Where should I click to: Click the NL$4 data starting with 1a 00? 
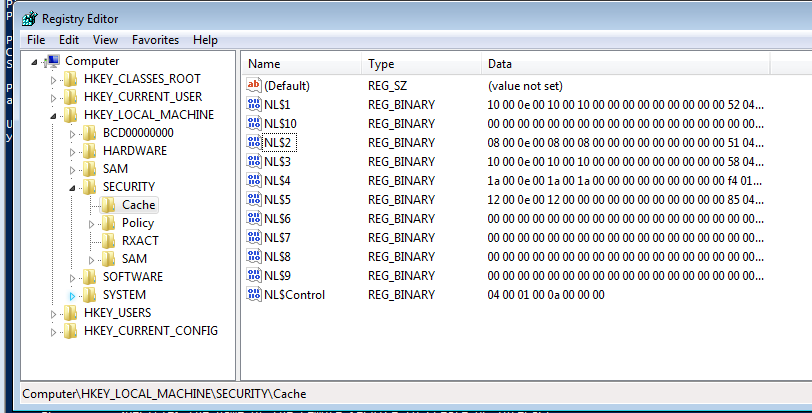[625, 181]
